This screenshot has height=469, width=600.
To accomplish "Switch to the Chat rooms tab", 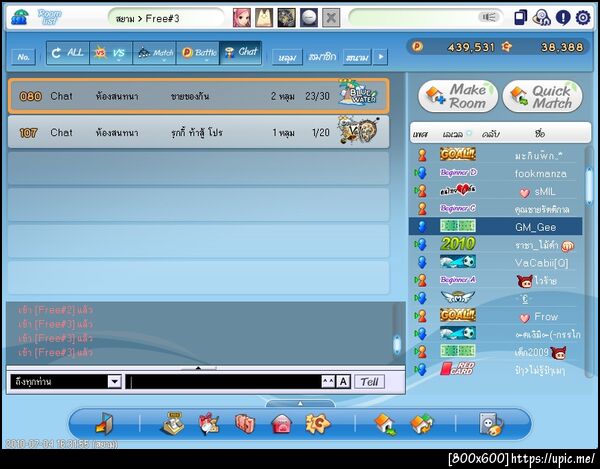I will point(241,53).
